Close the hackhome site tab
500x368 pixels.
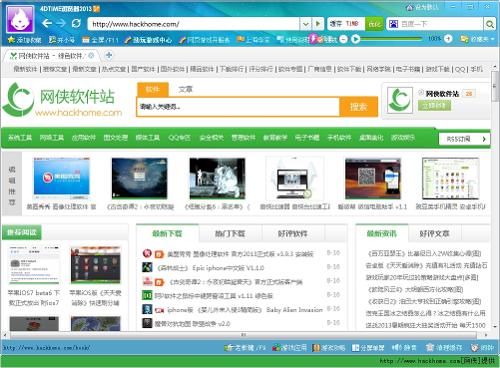click(x=91, y=55)
